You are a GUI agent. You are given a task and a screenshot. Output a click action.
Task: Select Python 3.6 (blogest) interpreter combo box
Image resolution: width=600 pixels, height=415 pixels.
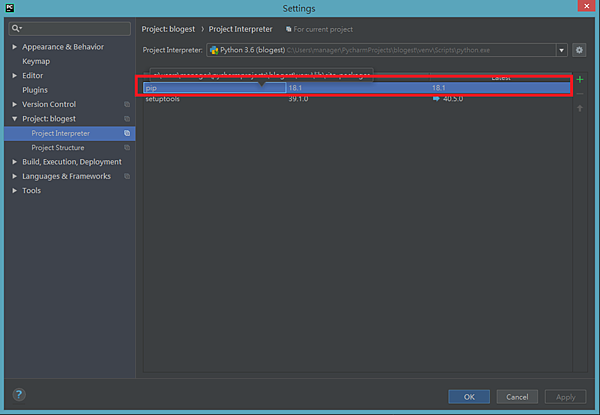click(386, 50)
